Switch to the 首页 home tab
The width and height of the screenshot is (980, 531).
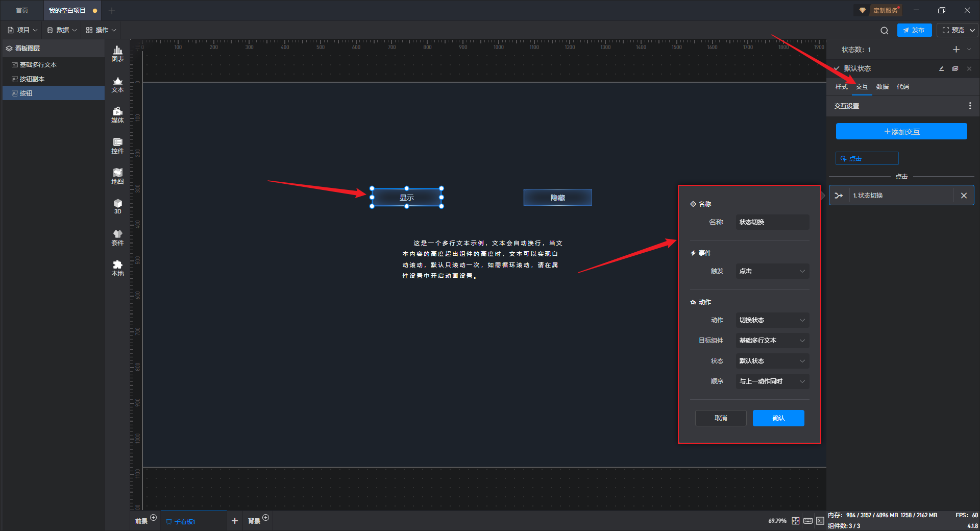(22, 10)
